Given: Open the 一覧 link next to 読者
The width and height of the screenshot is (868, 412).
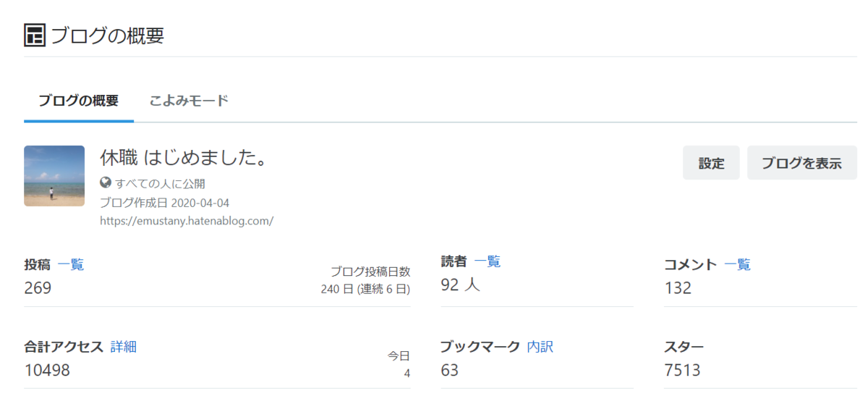Looking at the screenshot, I should [x=488, y=261].
